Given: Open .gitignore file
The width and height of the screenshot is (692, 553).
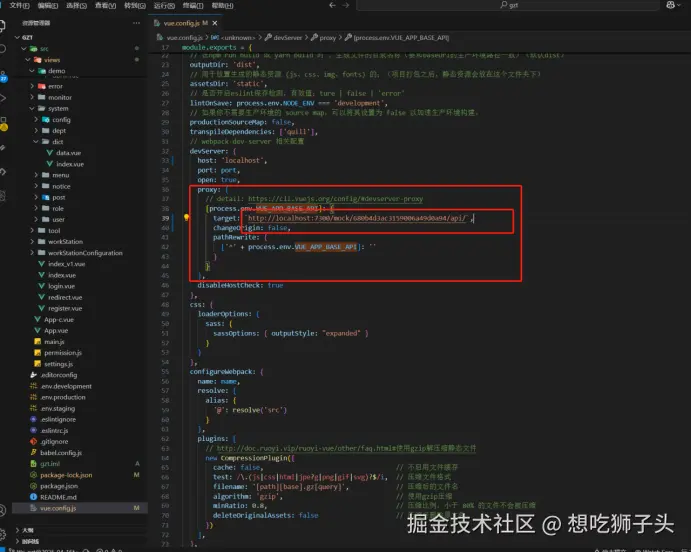Looking at the screenshot, I should coord(54,441).
